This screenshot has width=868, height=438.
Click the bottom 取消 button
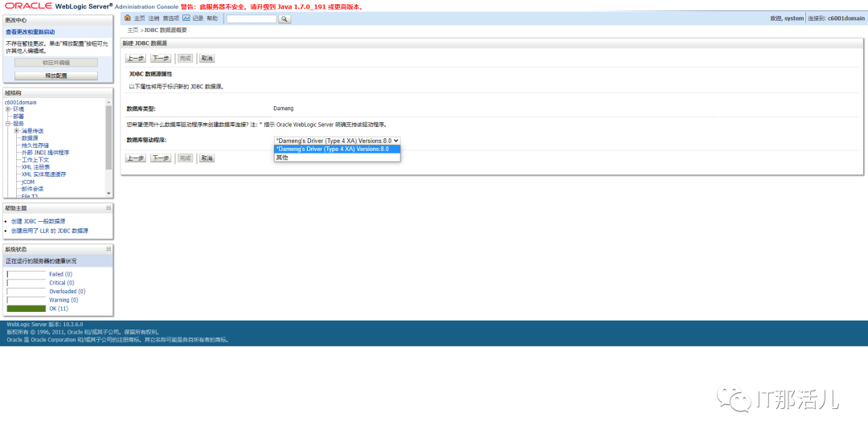[x=207, y=158]
